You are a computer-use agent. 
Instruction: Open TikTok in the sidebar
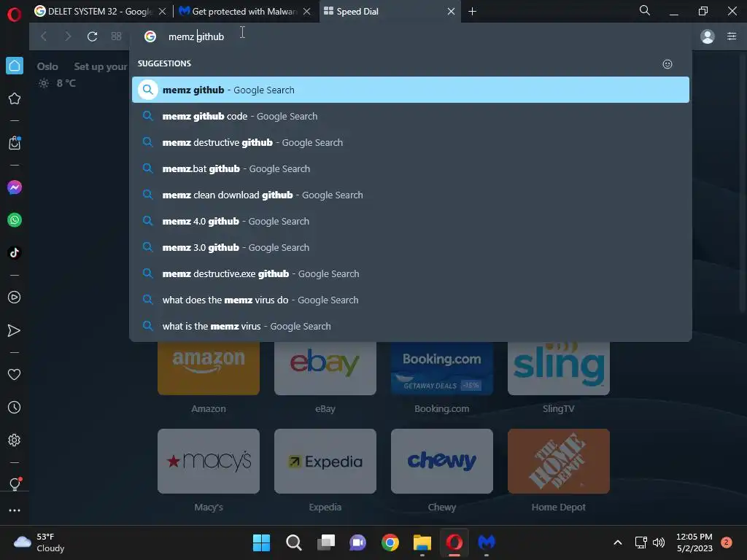coord(15,252)
